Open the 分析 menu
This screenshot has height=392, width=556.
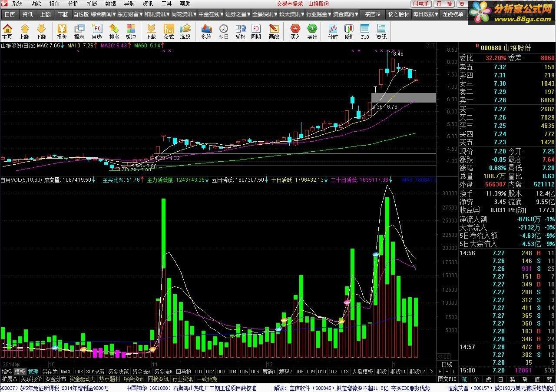pyautogui.click(x=73, y=3)
